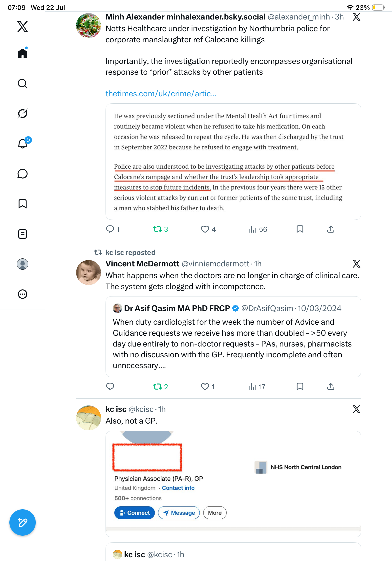392x561 pixels.
Task: Open the Messages chat bubble icon
Action: click(23, 174)
